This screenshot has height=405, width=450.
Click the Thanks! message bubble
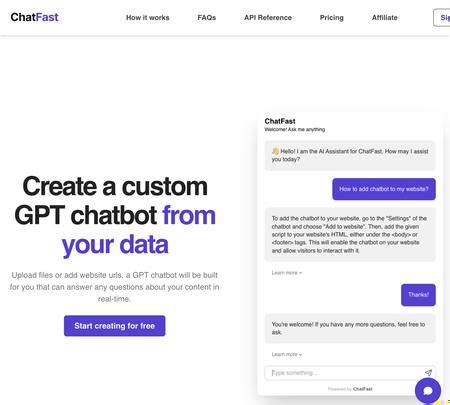tap(418, 295)
